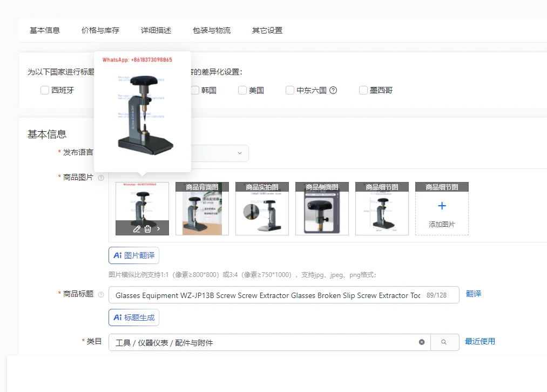Viewport: 547px width, 392px height.
Task: Expand the 发布语言 dropdown arrow
Action: tap(240, 153)
